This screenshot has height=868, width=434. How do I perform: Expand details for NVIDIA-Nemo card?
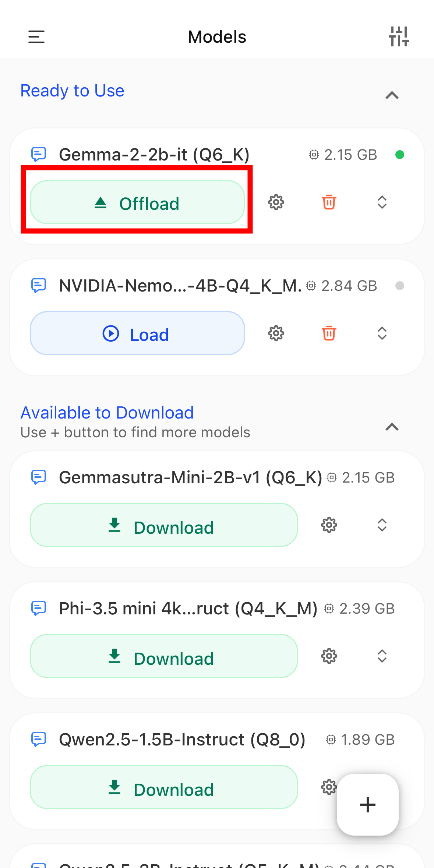click(x=382, y=333)
